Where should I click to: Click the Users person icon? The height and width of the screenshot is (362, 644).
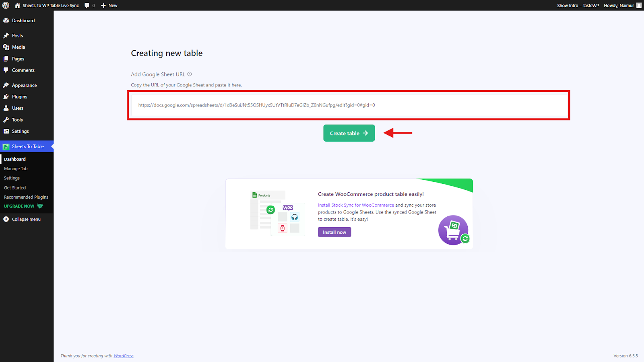pyautogui.click(x=6, y=108)
